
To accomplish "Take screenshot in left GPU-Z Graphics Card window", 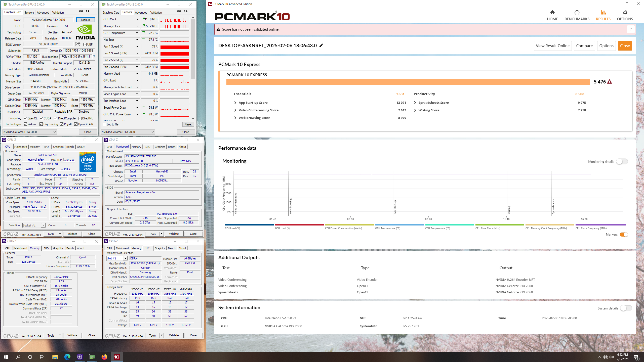I will tap(81, 11).
